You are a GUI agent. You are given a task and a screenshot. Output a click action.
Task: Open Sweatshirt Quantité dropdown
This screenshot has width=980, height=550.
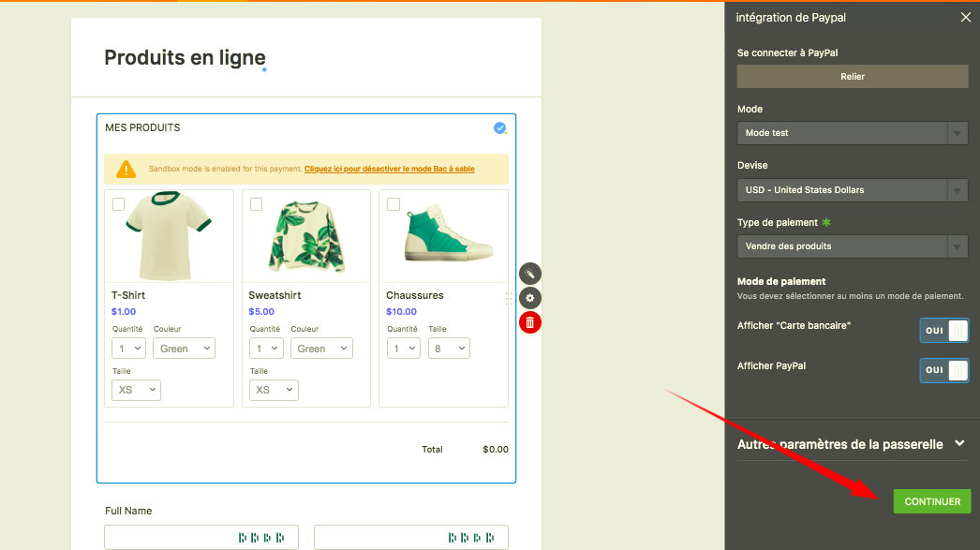(x=266, y=349)
